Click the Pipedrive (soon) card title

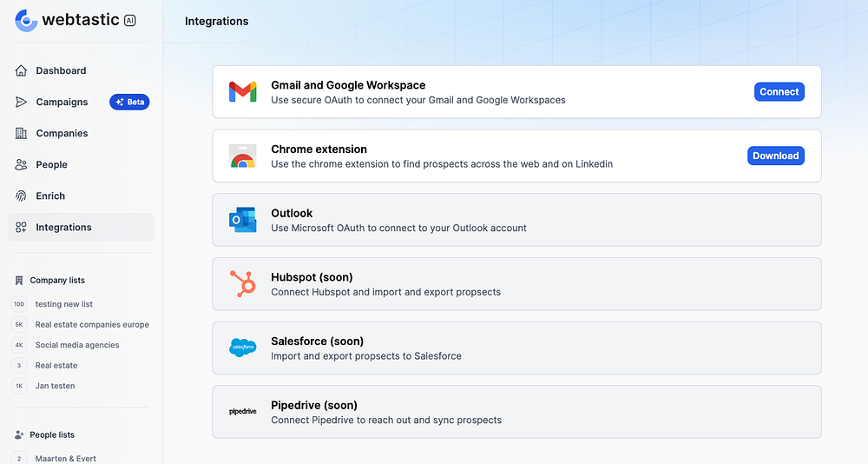(x=314, y=405)
